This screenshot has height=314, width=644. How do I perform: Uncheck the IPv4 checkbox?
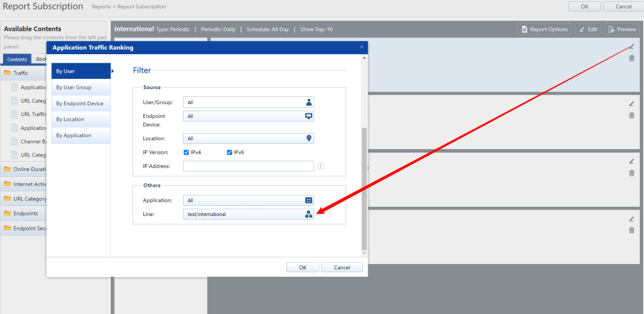click(x=187, y=152)
